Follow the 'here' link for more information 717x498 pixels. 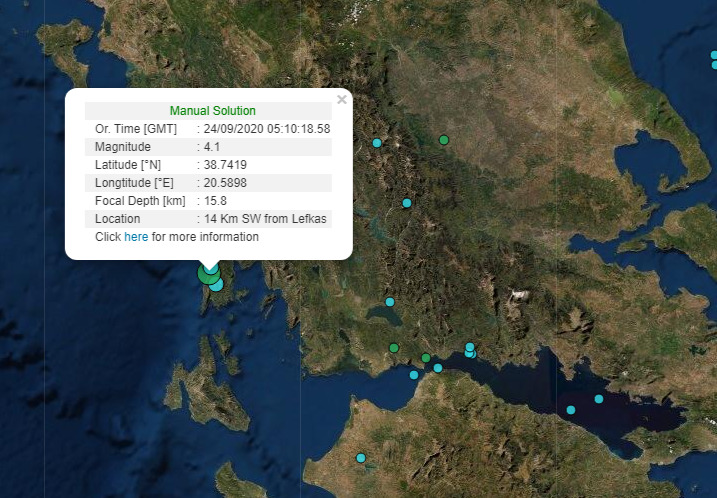click(x=136, y=237)
